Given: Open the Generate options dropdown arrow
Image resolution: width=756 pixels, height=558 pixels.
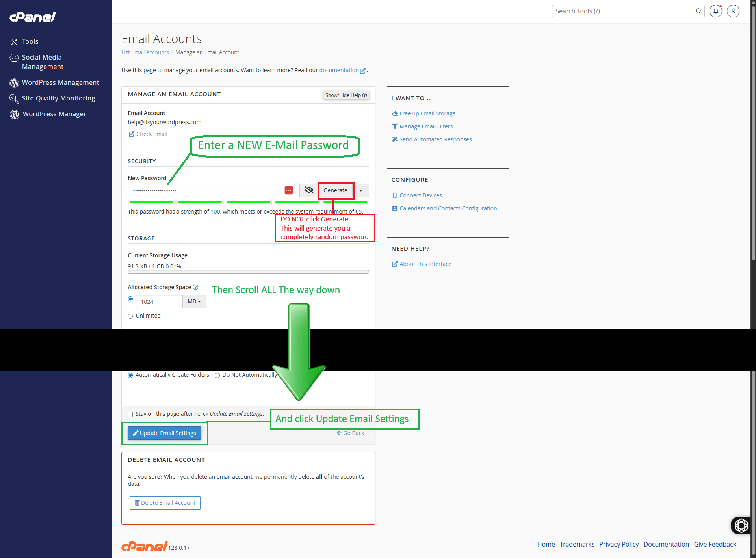Looking at the screenshot, I should point(360,190).
